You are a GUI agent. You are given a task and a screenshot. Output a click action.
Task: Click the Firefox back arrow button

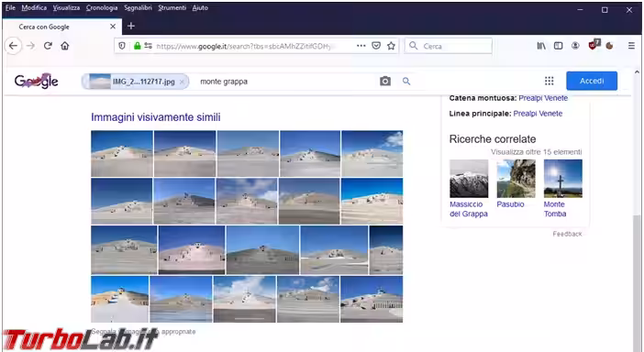point(13,46)
